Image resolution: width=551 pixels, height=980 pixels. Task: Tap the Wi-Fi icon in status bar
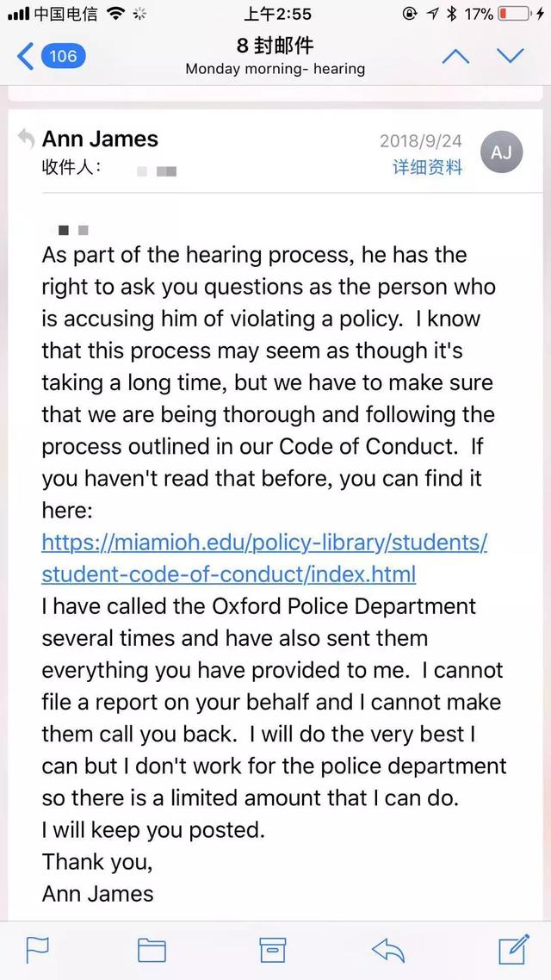pyautogui.click(x=116, y=14)
